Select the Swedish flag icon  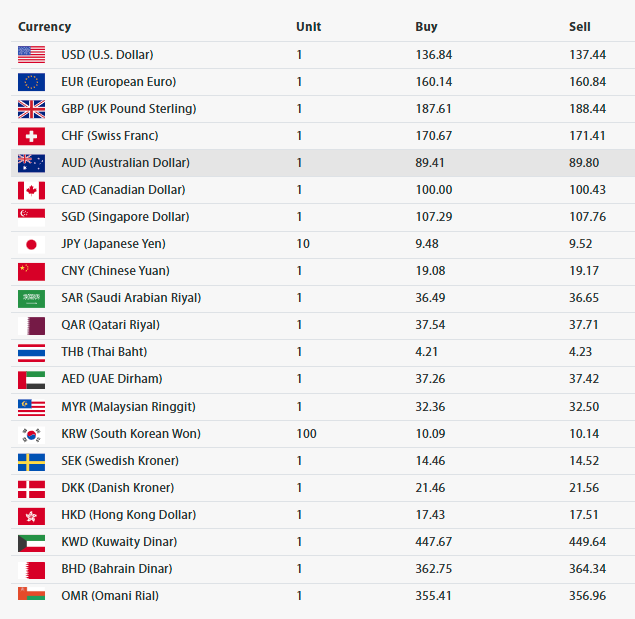click(31, 462)
